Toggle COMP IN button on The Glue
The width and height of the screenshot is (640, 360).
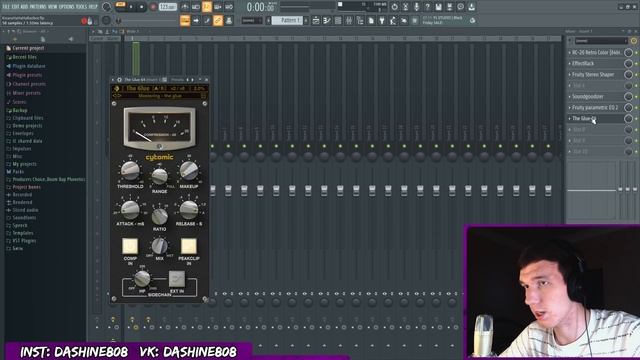pos(130,246)
